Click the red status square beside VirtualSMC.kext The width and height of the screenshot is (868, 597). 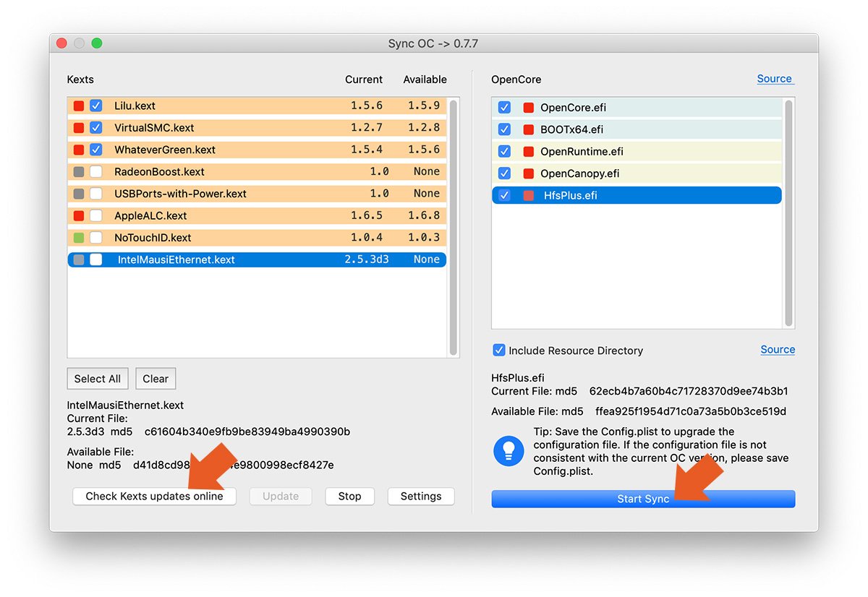point(79,128)
